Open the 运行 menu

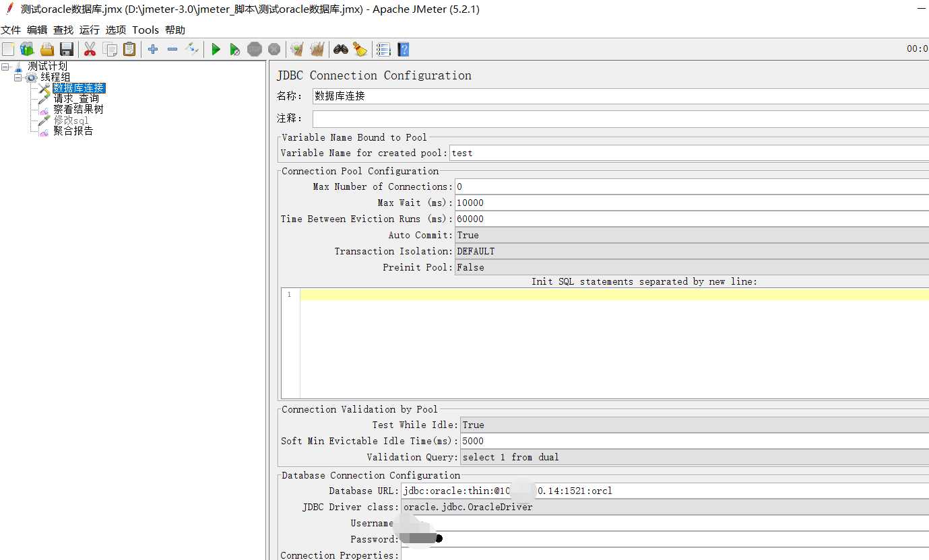(90, 30)
